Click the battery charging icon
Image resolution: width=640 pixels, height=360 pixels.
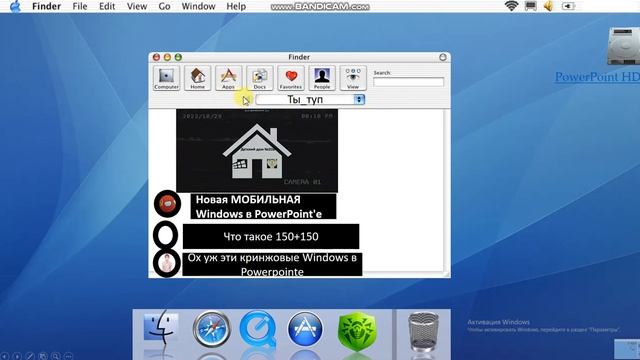pyautogui.click(x=568, y=6)
